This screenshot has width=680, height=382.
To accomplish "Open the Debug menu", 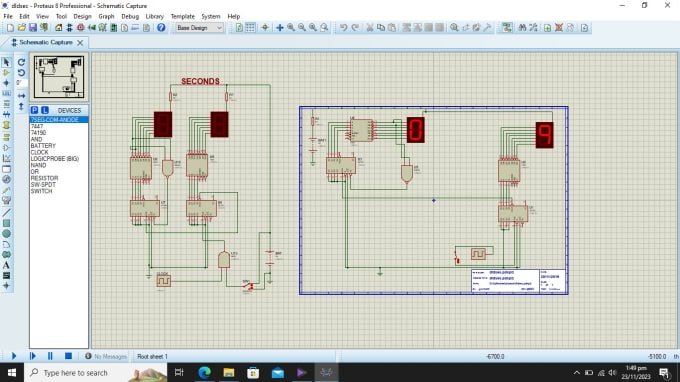I will point(130,16).
